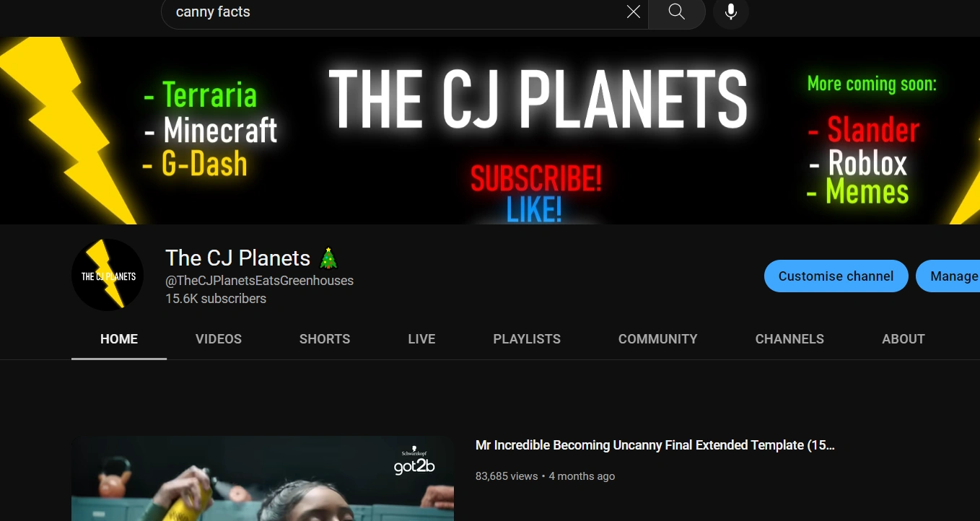Activate voice search with the microphone icon
Screen dimensions: 980x521
(x=730, y=12)
